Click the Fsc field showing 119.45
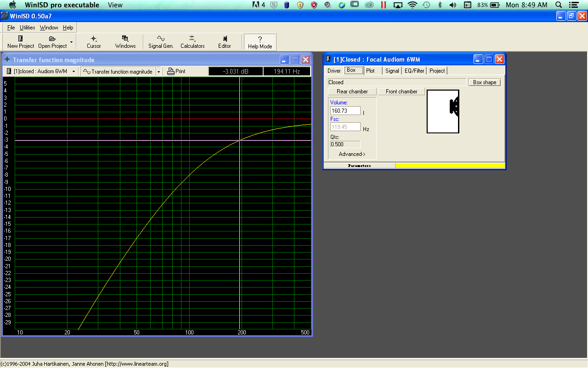588x368 pixels. click(x=345, y=126)
